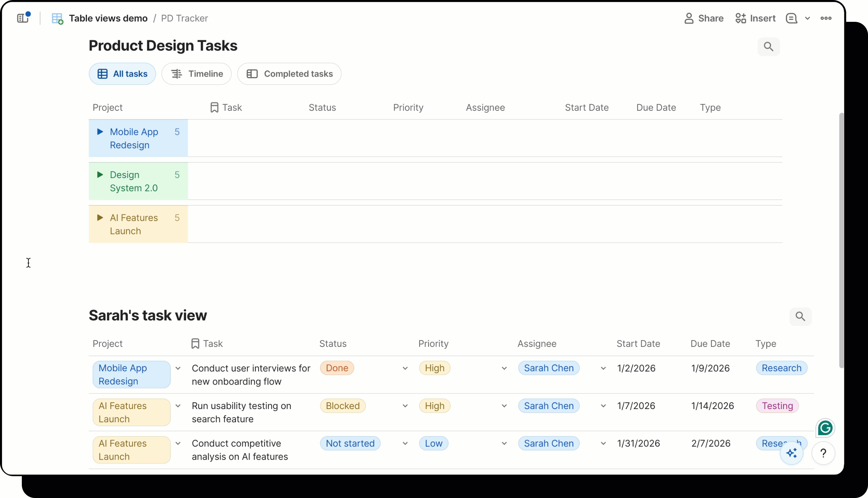Image resolution: width=868 pixels, height=498 pixels.
Task: Switch to the Timeline view
Action: (x=196, y=73)
